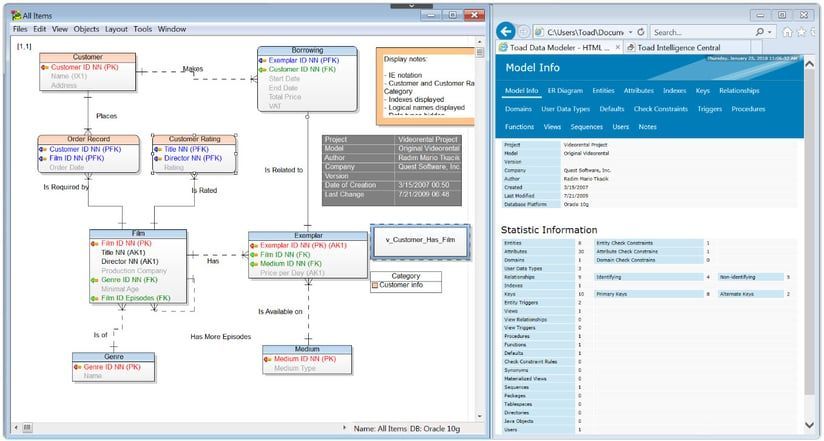
Task: Open the Window menu
Action: pyautogui.click(x=172, y=29)
